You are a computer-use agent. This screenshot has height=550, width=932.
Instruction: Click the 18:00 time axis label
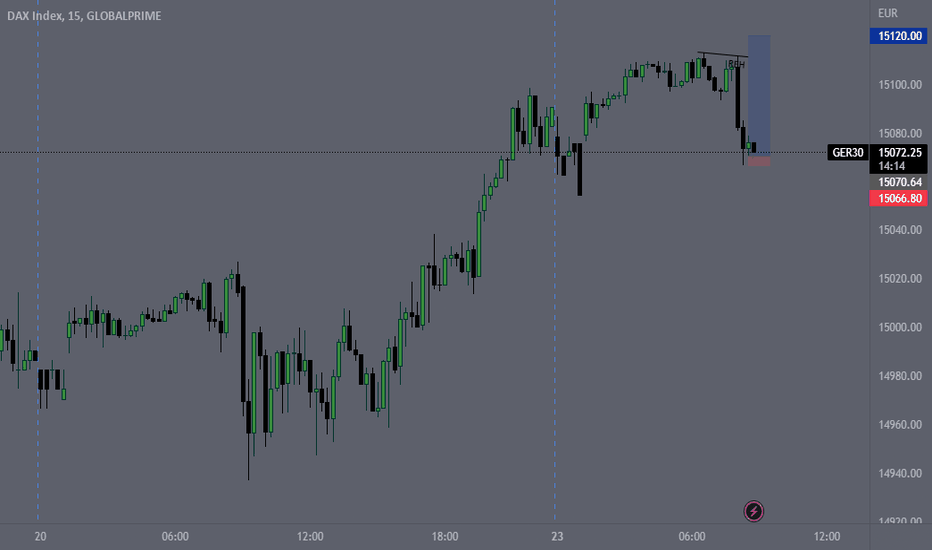point(445,536)
